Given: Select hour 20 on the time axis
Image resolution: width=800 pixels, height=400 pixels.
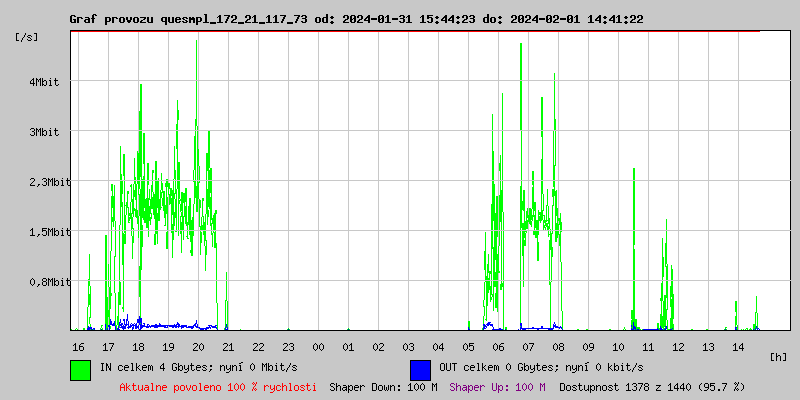Looking at the screenshot, I should coord(198,346).
